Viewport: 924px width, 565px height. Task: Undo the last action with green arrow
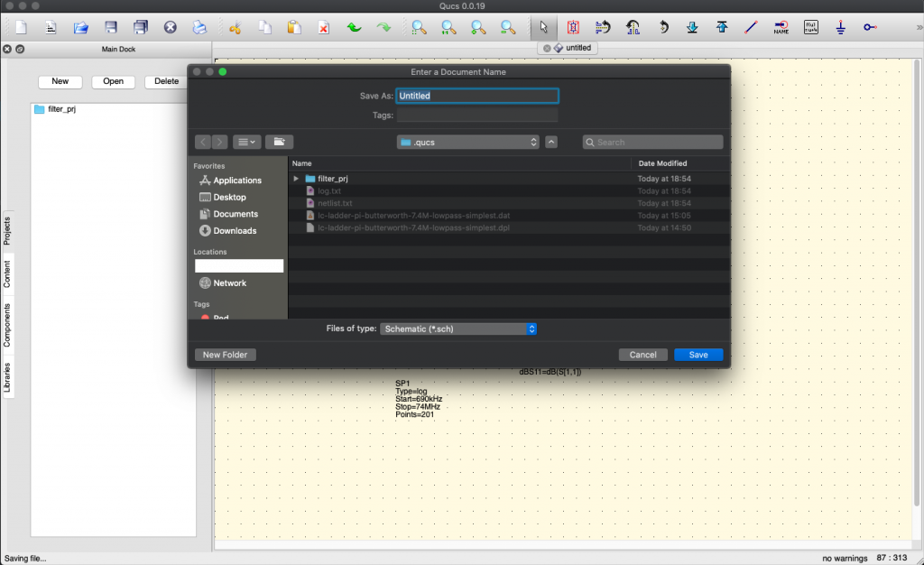(x=354, y=27)
